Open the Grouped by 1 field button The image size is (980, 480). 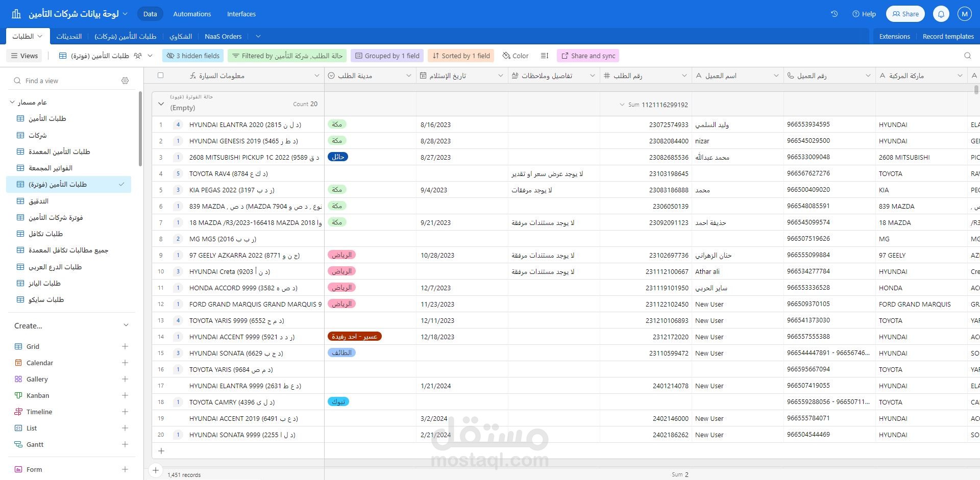pyautogui.click(x=387, y=56)
